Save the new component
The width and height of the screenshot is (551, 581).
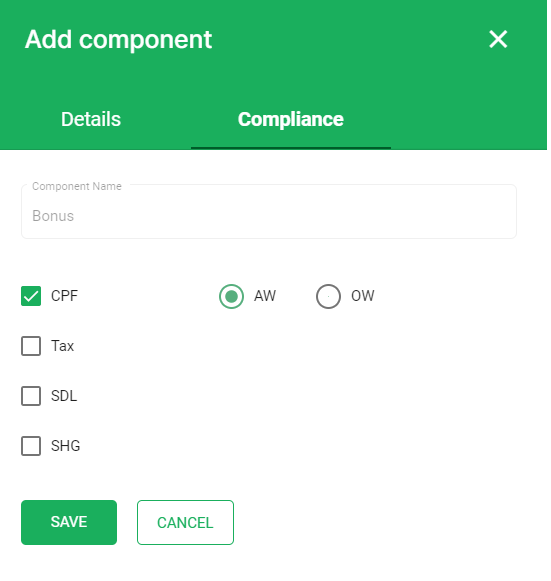point(69,522)
